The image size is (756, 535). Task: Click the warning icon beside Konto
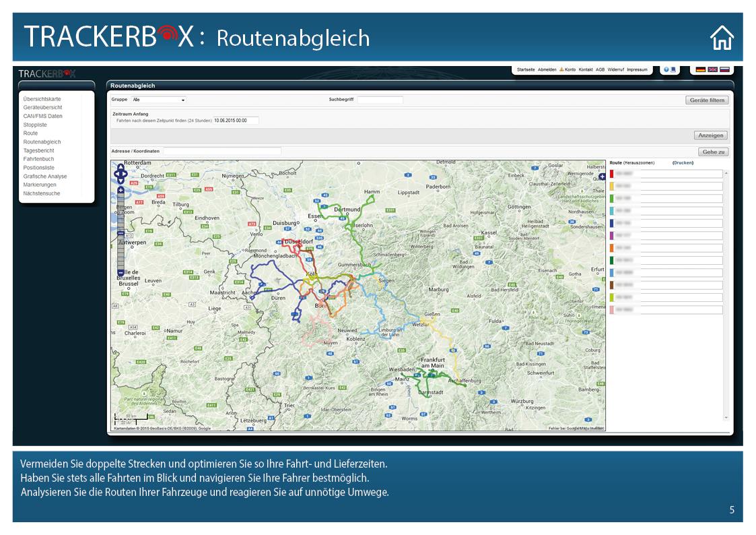pos(561,69)
